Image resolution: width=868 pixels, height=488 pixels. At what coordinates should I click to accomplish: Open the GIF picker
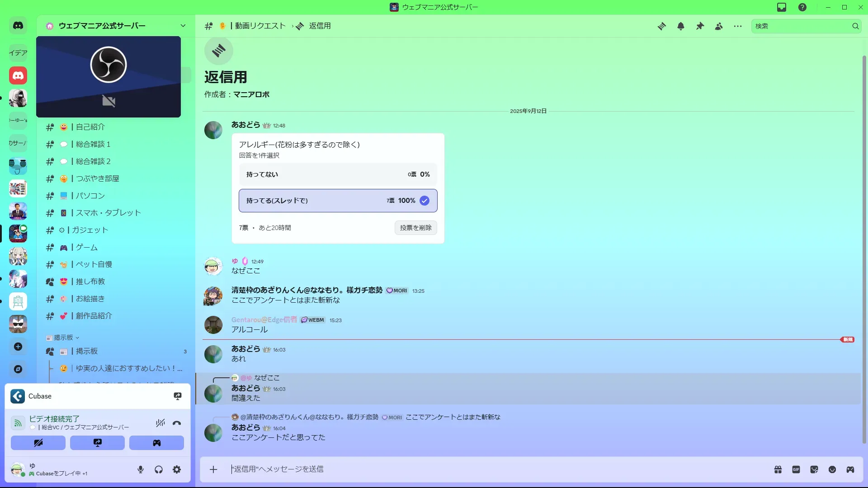point(796,469)
